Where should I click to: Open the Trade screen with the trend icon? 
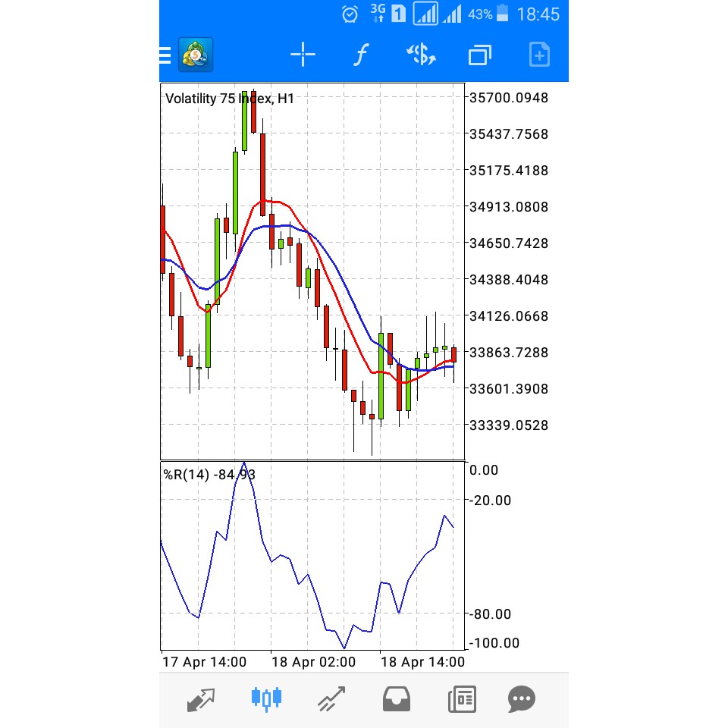[x=331, y=698]
